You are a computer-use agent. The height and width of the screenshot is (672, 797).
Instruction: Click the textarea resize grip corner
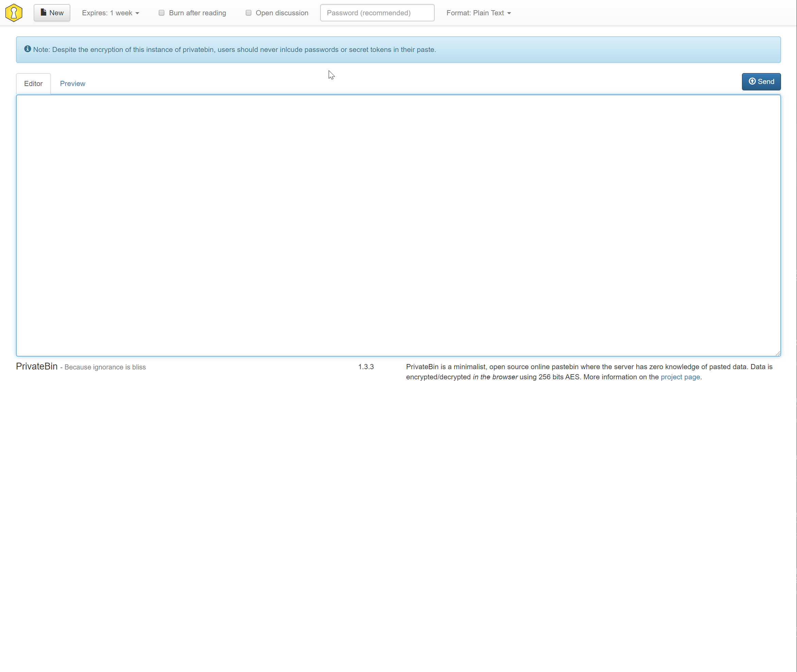pos(778,353)
